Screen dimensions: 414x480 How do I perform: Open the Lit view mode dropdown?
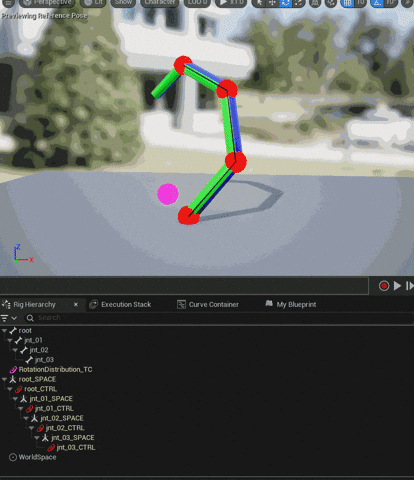pos(93,3)
